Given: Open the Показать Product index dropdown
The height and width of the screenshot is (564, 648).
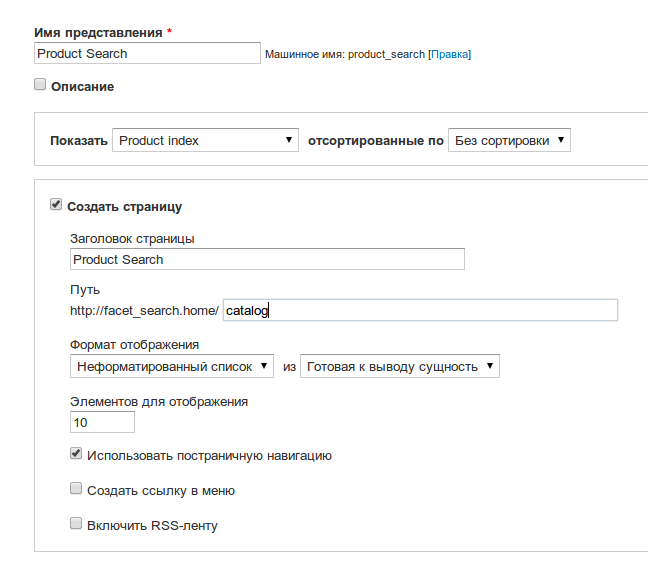Looking at the screenshot, I should point(205,140).
